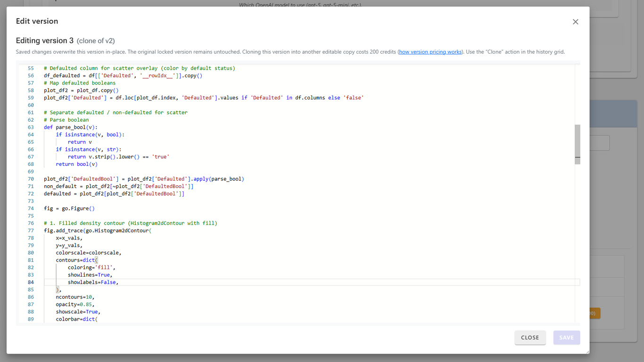Click the 'showlines=True,' line
Viewport: 644px width, 362px height.
(90, 275)
